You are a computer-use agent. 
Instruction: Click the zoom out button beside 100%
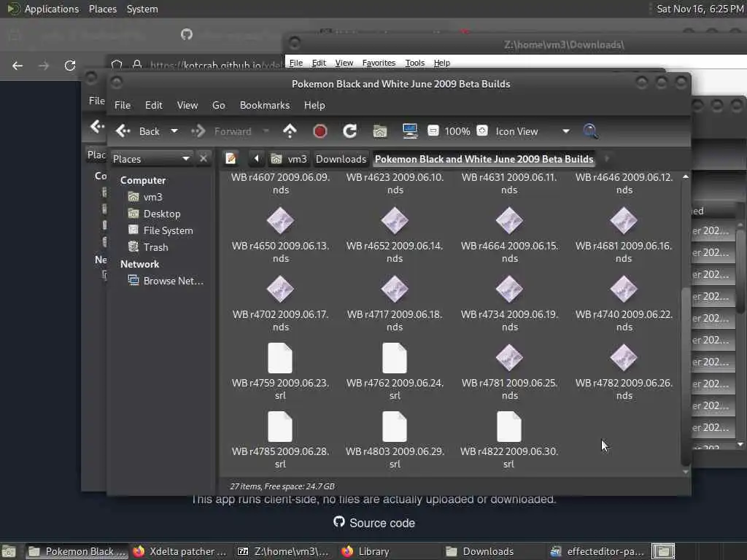pos(433,131)
